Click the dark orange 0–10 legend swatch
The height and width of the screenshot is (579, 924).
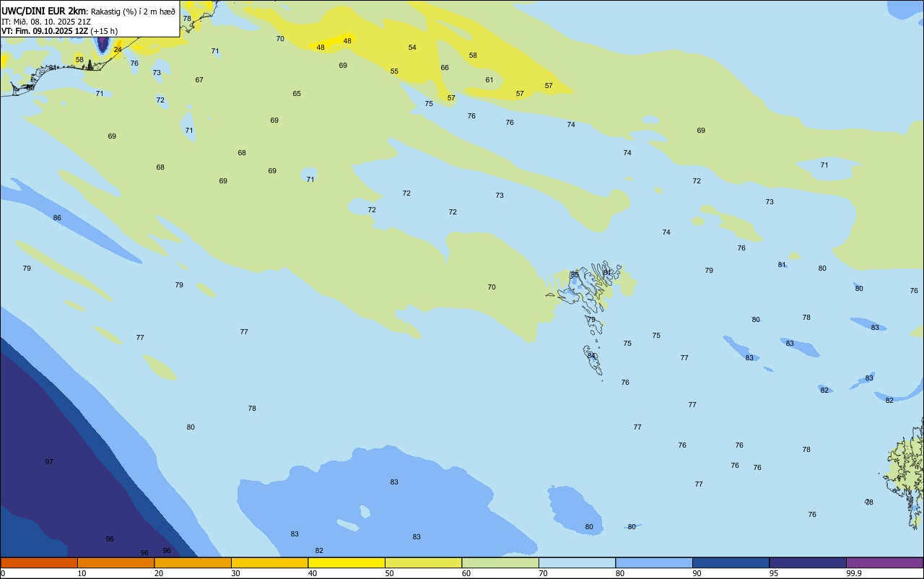click(x=39, y=562)
